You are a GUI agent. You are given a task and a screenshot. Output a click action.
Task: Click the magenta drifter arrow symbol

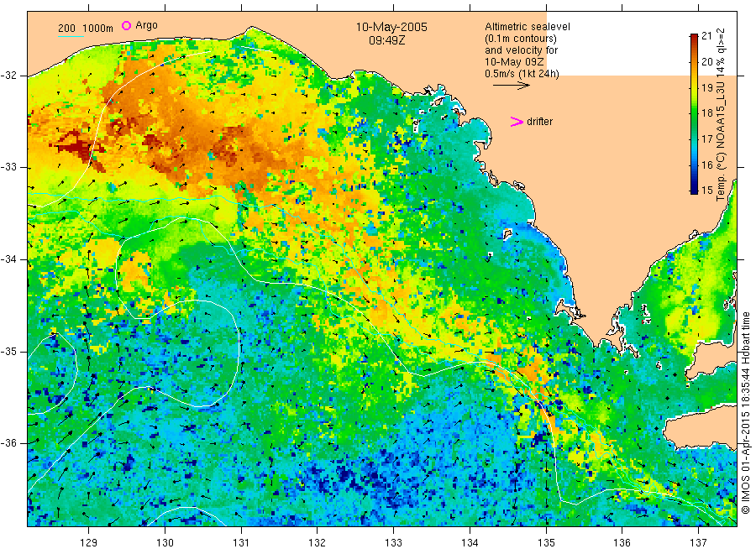(x=517, y=122)
